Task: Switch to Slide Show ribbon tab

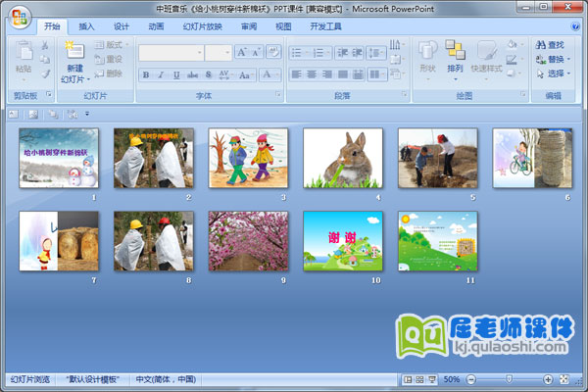Action: [203, 26]
